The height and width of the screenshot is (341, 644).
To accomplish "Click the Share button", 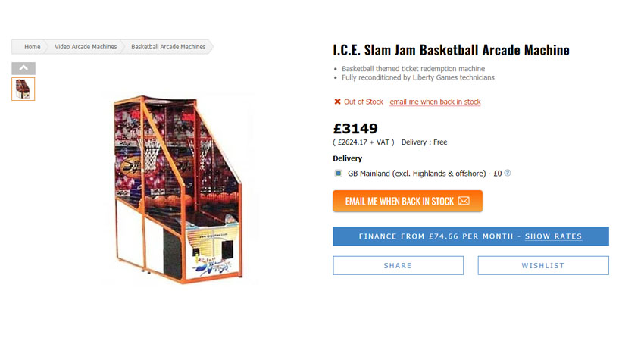I will [398, 265].
